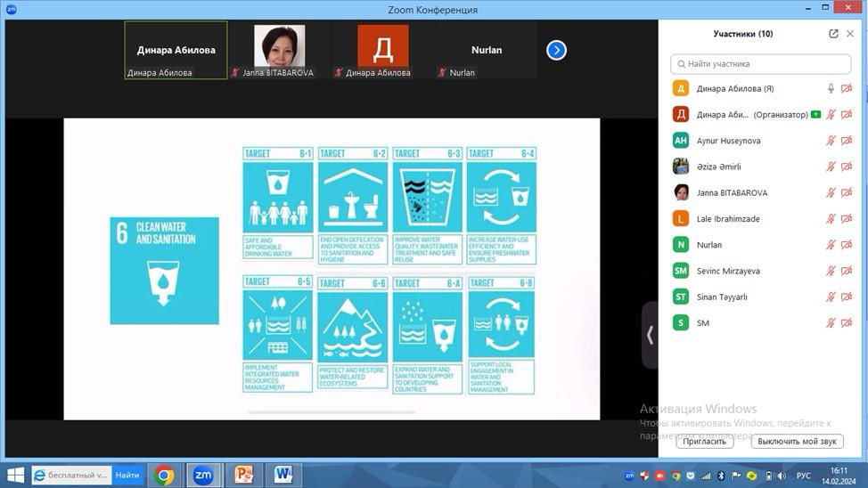Open volume control in system tray
Image resolution: width=868 pixels, height=488 pixels.
[782, 476]
